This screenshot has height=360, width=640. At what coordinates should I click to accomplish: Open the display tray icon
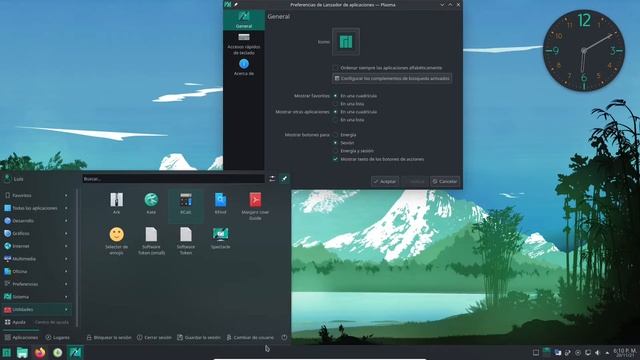click(x=588, y=353)
